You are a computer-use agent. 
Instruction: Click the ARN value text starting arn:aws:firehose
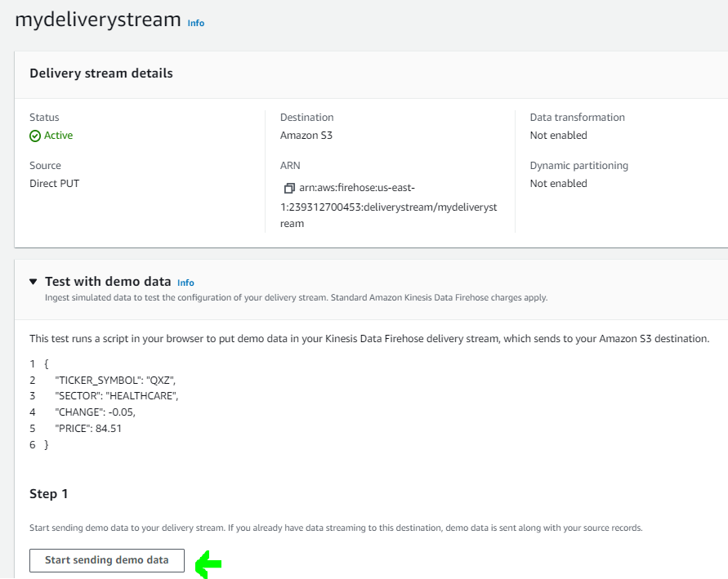[389, 206]
